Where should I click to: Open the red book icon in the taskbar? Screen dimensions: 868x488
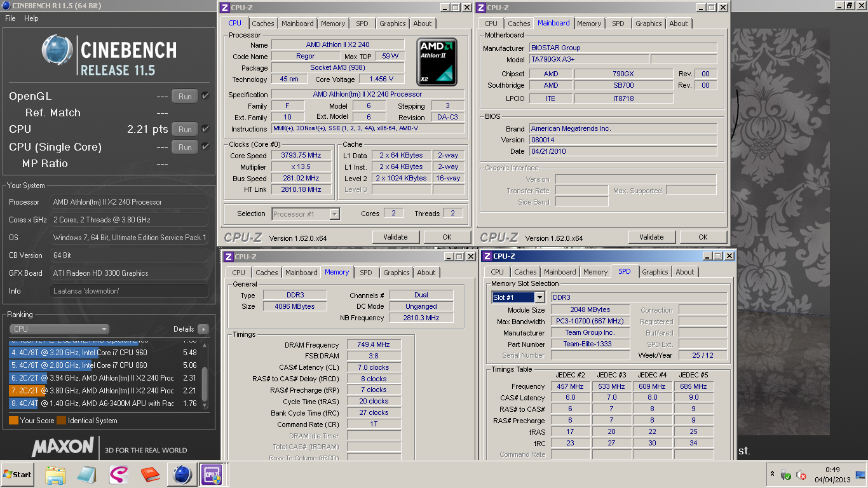click(x=151, y=474)
